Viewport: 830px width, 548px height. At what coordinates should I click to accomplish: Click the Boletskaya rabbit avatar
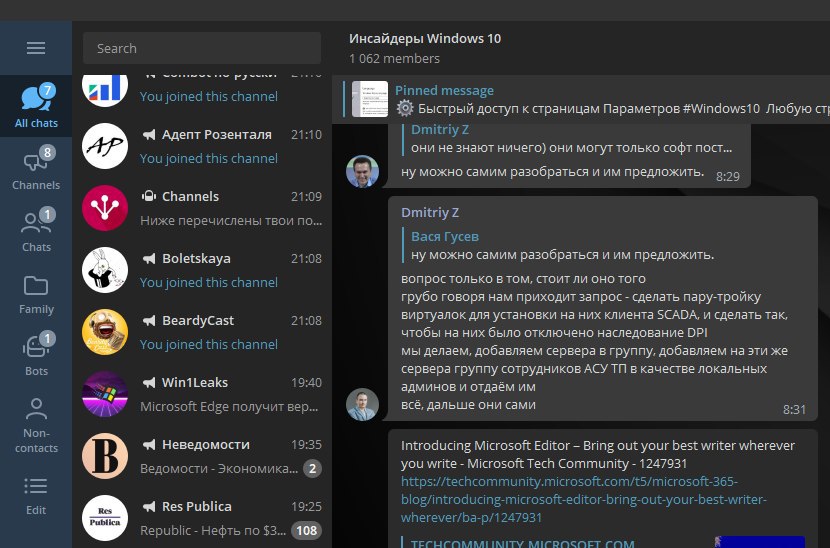click(x=105, y=270)
